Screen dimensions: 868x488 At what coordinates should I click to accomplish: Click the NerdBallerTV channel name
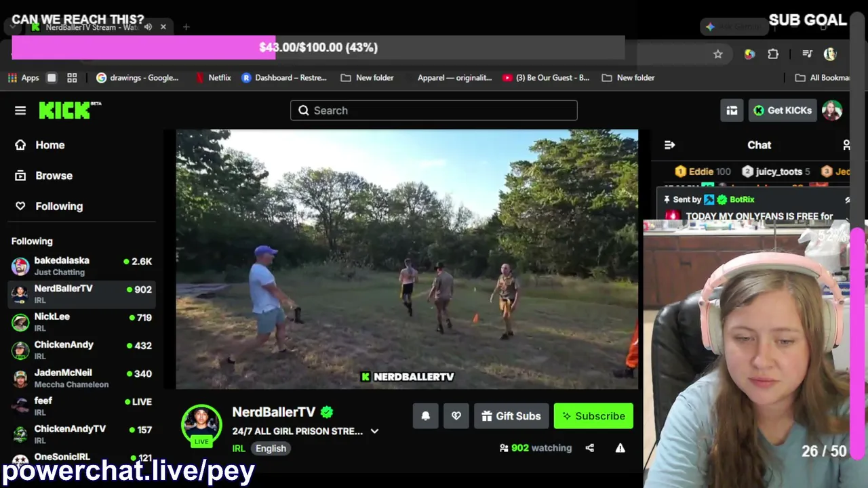(274, 412)
